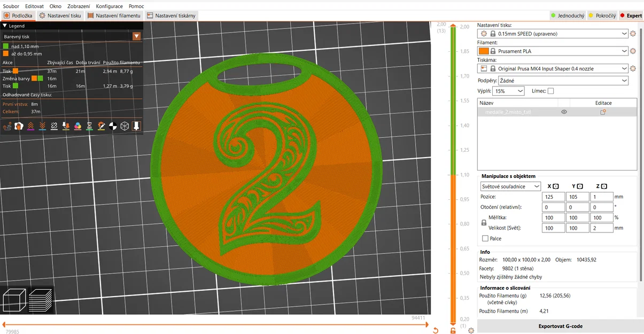Open 0.15mm SPEED print preset dropdown
The height and width of the screenshot is (334, 644).
(x=554, y=34)
